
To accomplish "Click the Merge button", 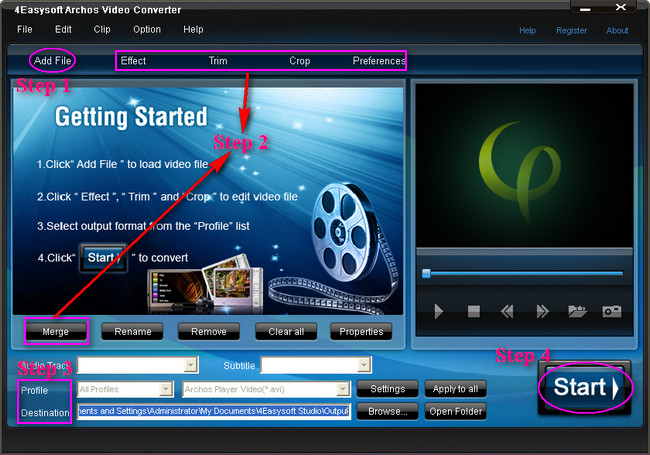I will pyautogui.click(x=56, y=332).
